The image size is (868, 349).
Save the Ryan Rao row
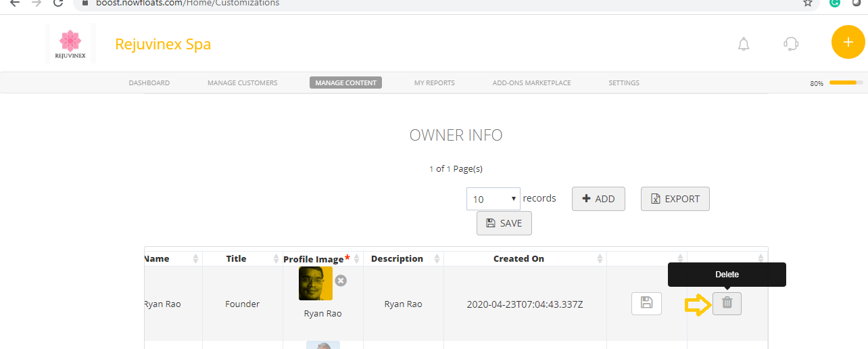click(646, 303)
